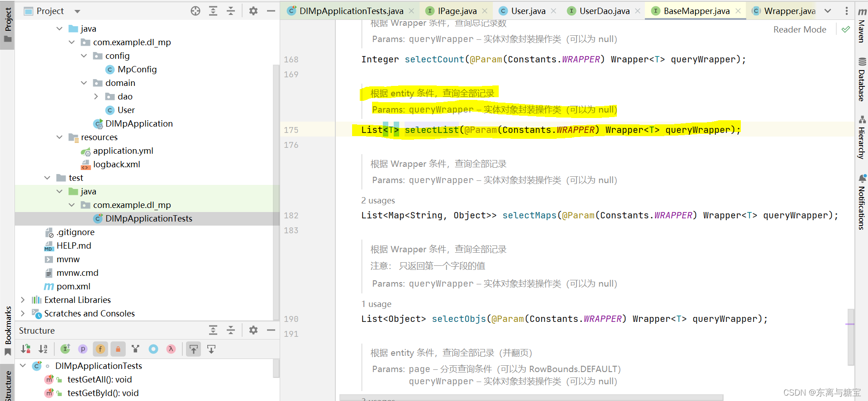Image resolution: width=868 pixels, height=401 pixels.
Task: Open the Bookmarks tool window
Action: [x=8, y=331]
